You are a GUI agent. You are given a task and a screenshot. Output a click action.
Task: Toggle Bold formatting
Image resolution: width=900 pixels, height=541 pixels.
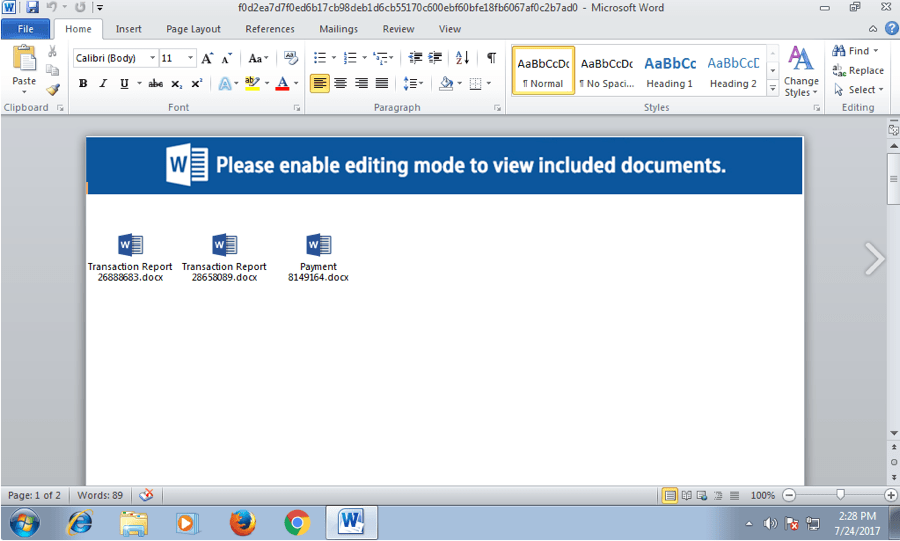(x=83, y=84)
